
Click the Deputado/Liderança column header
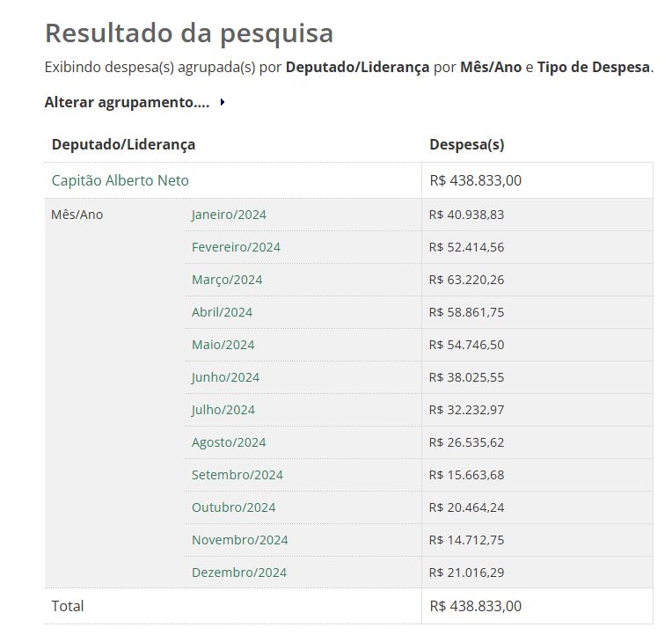[123, 144]
